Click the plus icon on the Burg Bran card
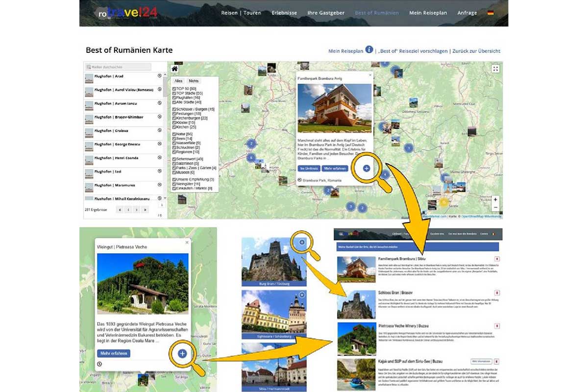 [x=302, y=242]
